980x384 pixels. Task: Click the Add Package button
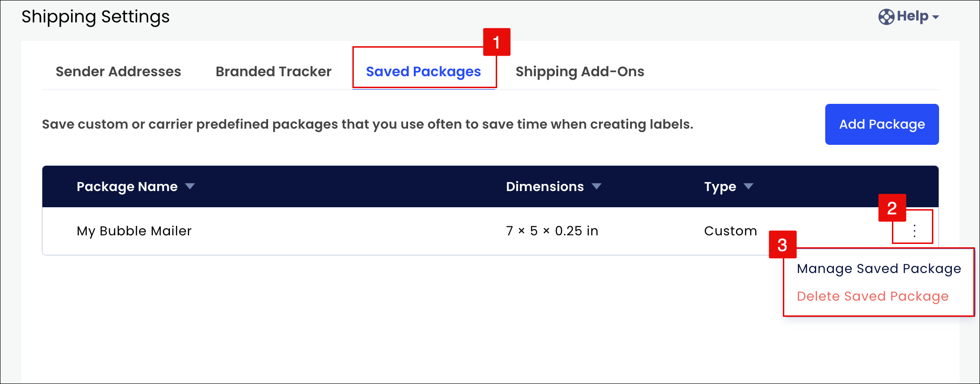(882, 124)
